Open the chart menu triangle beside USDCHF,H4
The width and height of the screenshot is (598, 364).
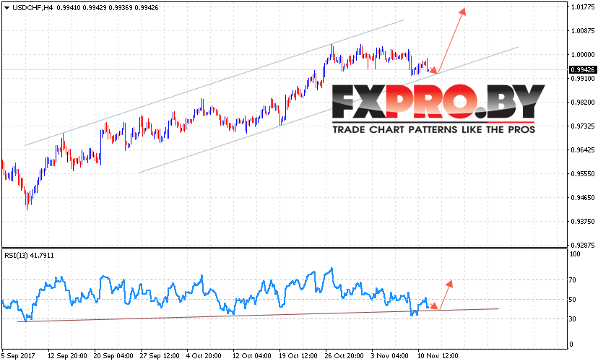6,8
